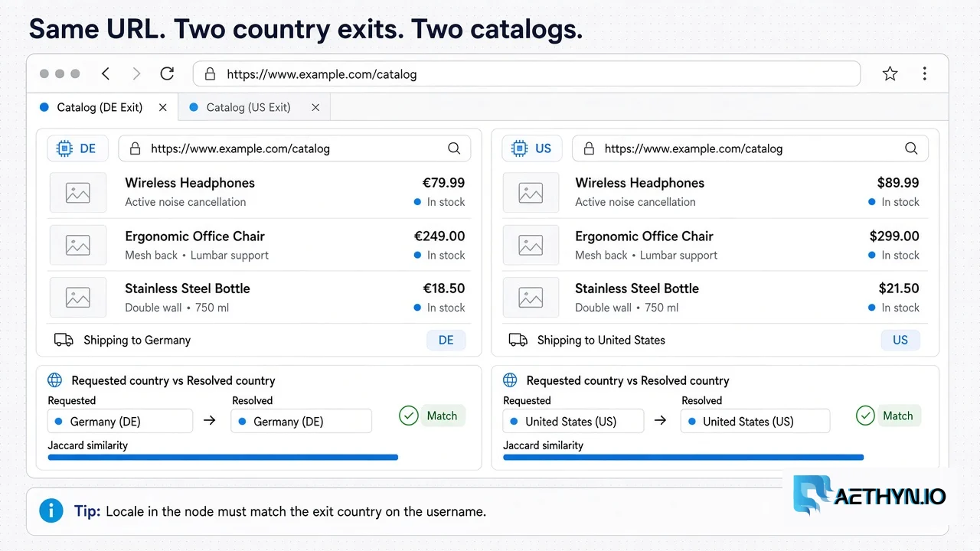The height and width of the screenshot is (551, 980).
Task: Click the Stainless Steel Bottle thumbnail in the US catalog
Action: pyautogui.click(x=531, y=298)
